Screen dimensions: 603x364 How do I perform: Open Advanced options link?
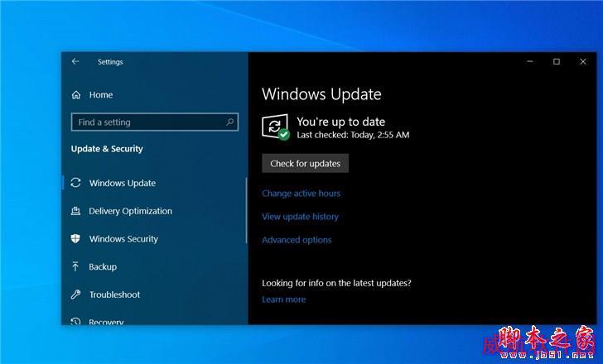coord(297,240)
